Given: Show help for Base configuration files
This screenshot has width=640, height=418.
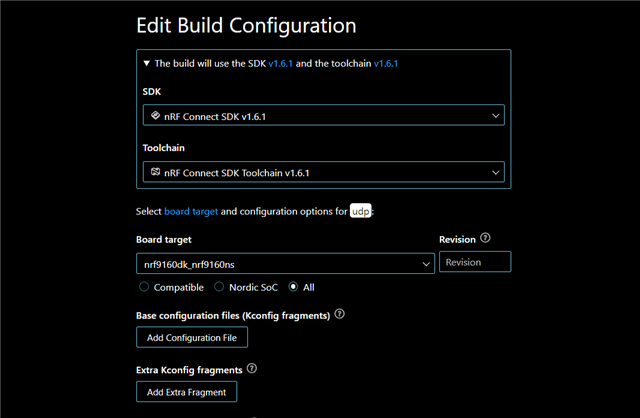Looking at the screenshot, I should 340,314.
